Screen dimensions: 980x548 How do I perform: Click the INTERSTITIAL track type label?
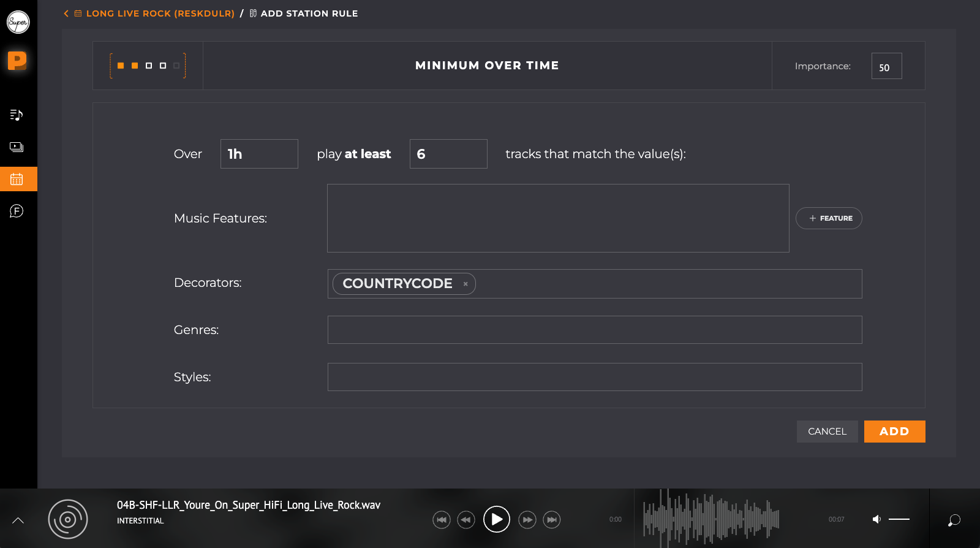click(140, 521)
